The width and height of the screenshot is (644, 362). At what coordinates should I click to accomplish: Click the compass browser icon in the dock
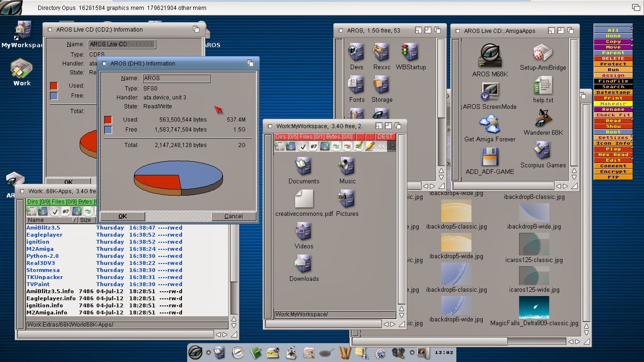click(238, 352)
